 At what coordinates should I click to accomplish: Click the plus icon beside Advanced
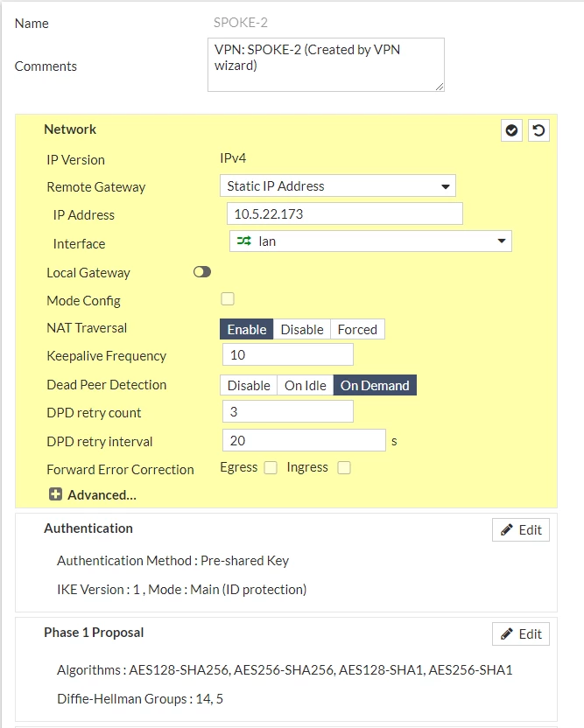55,494
